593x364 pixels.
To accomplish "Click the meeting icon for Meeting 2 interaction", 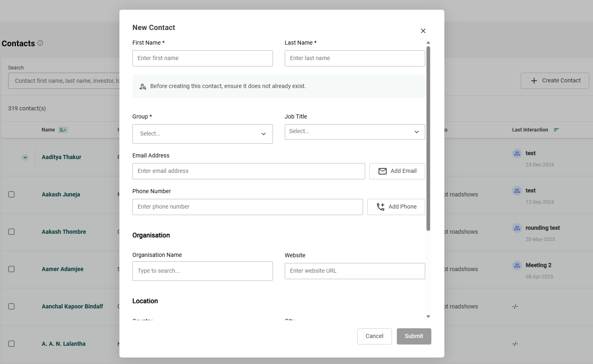I will click(517, 265).
